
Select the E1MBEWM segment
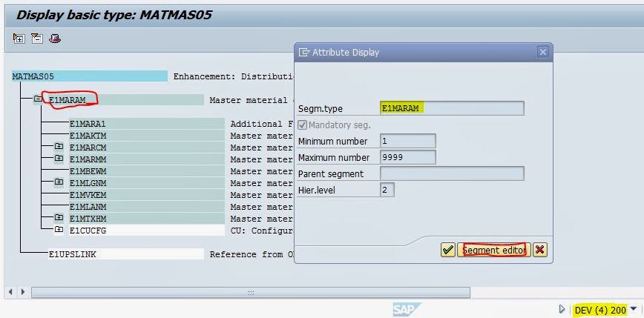(147, 171)
